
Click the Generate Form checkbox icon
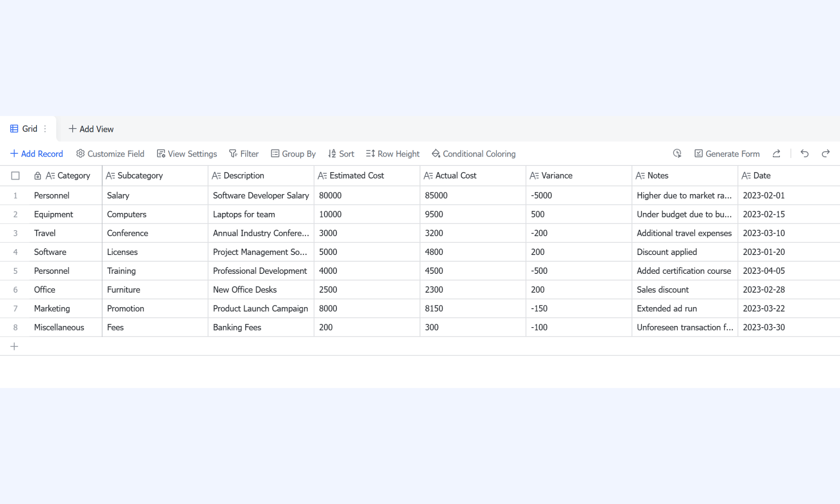pyautogui.click(x=698, y=154)
